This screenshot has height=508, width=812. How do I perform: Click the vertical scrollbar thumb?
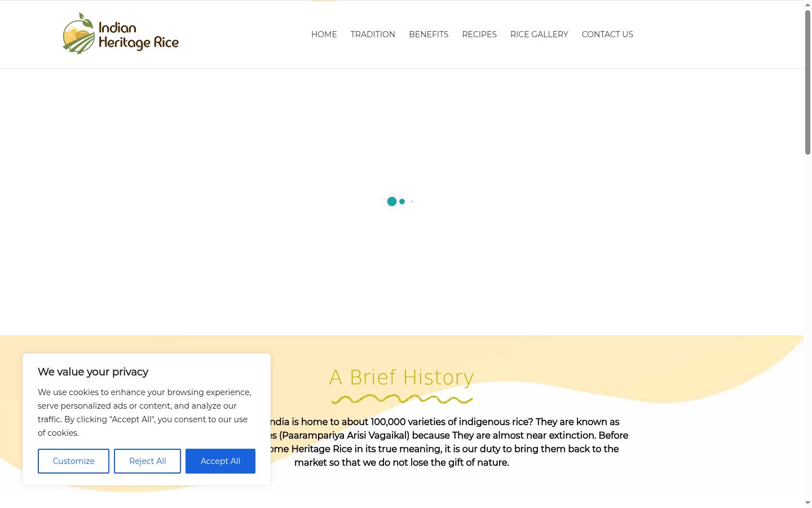pyautogui.click(x=807, y=82)
